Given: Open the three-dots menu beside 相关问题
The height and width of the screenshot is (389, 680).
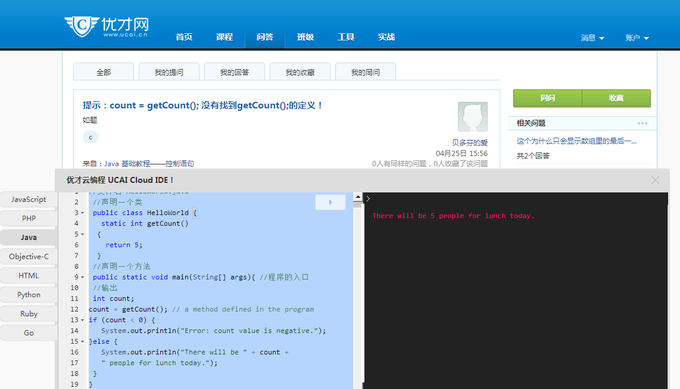Looking at the screenshot, I should coord(642,124).
